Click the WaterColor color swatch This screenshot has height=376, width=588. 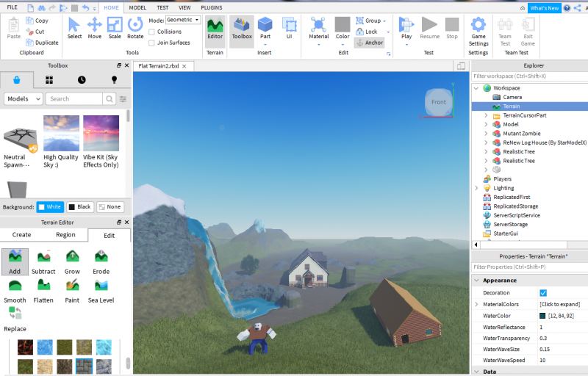pos(542,316)
